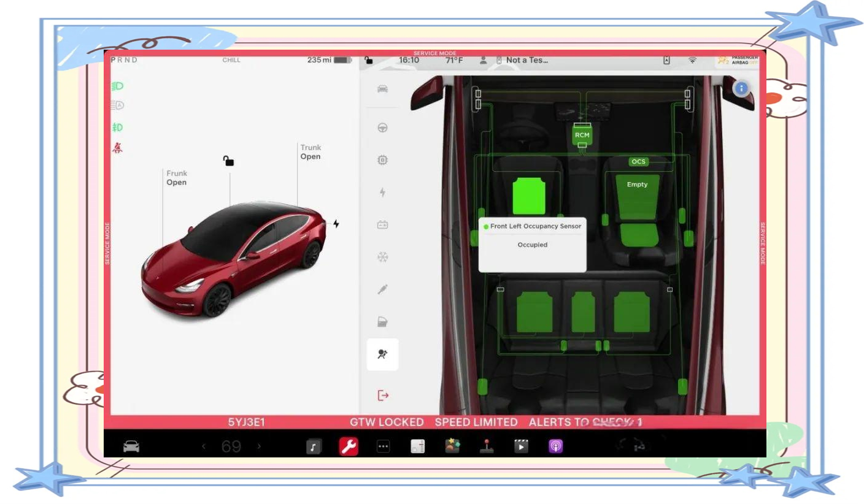Open the lightning bolt high-voltage section
This screenshot has width=864, height=504.
click(382, 193)
